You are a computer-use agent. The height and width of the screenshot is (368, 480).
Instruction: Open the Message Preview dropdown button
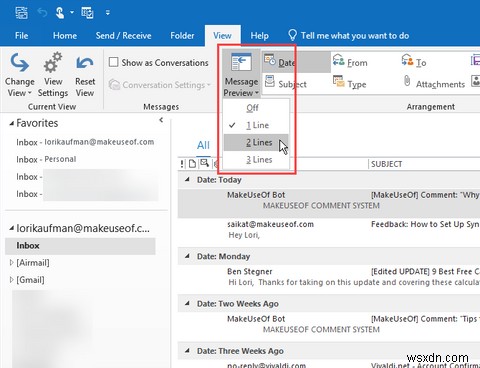pos(241,74)
